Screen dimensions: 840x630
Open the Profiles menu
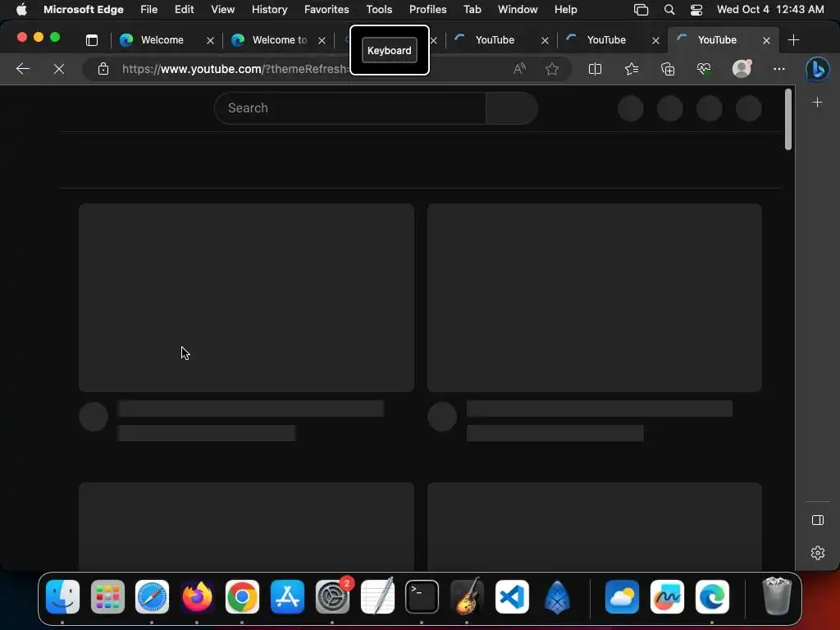coord(427,9)
